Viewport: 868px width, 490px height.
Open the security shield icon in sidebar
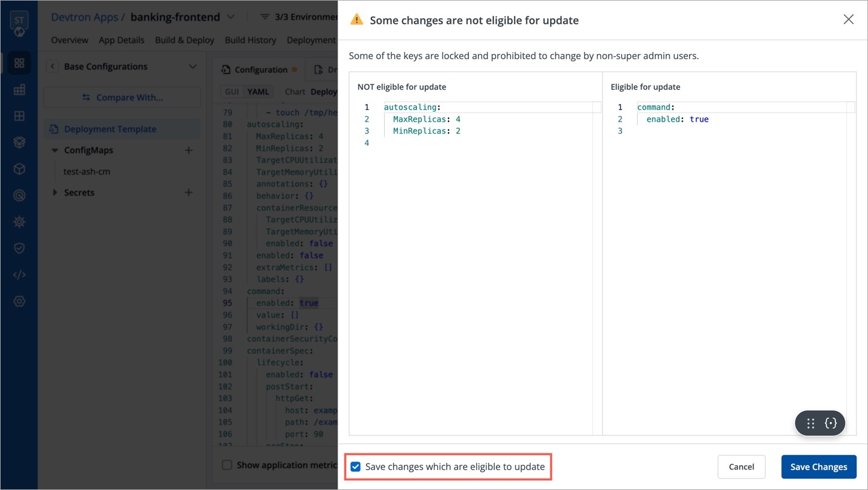point(19,249)
